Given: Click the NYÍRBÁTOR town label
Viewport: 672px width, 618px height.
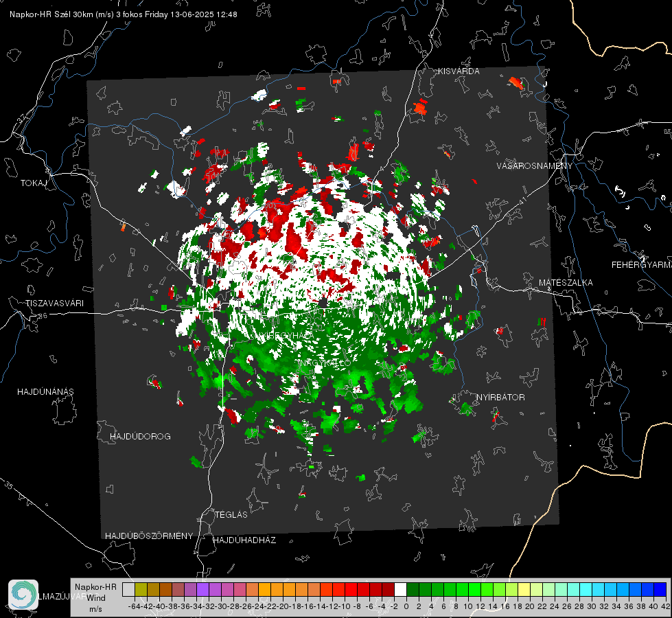Looking at the screenshot, I should pos(500,398).
